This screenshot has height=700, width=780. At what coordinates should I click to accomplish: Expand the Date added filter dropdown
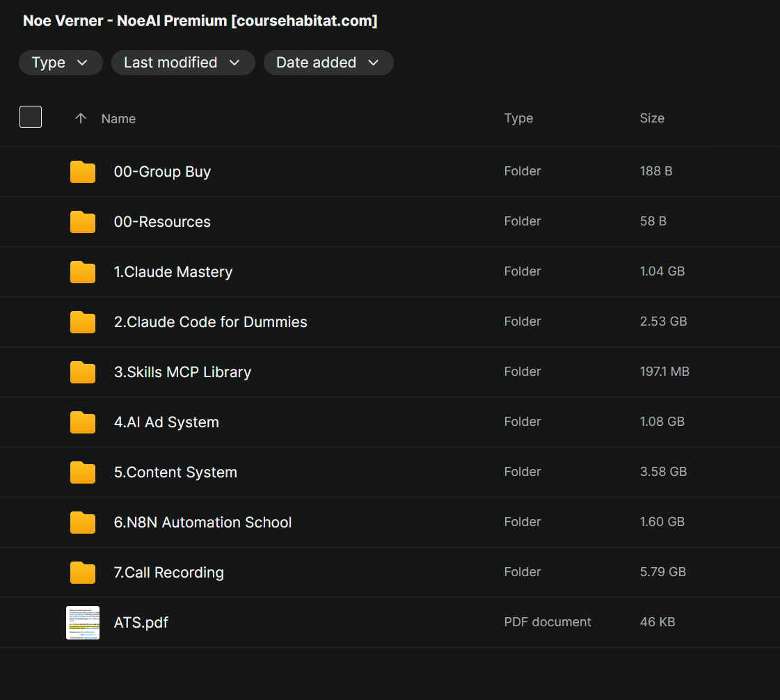[328, 63]
